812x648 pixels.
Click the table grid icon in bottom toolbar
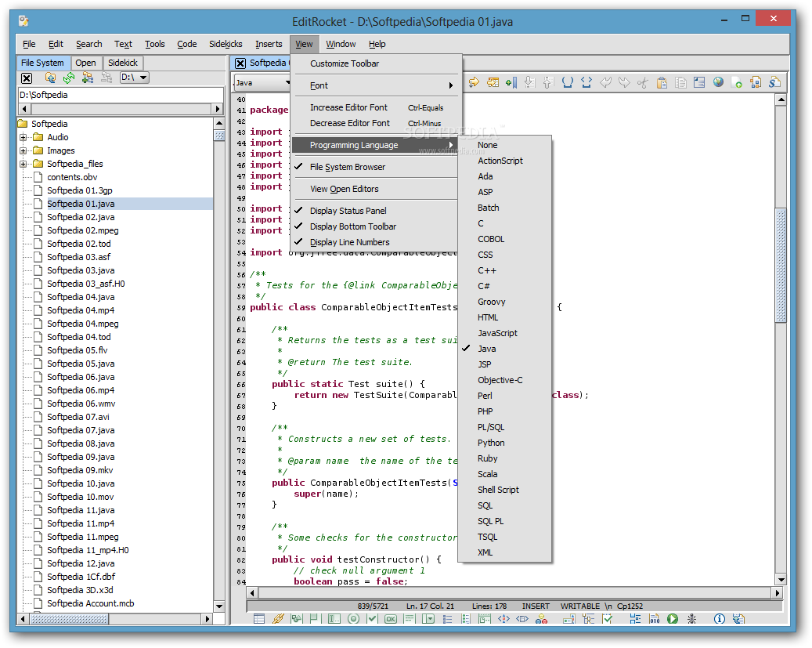point(259,618)
